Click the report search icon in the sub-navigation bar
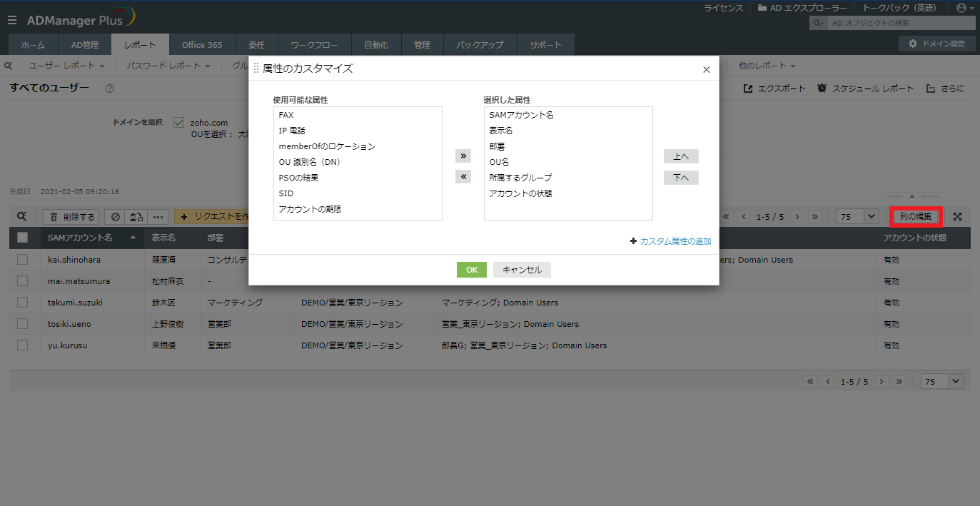980x506 pixels. click(x=9, y=66)
